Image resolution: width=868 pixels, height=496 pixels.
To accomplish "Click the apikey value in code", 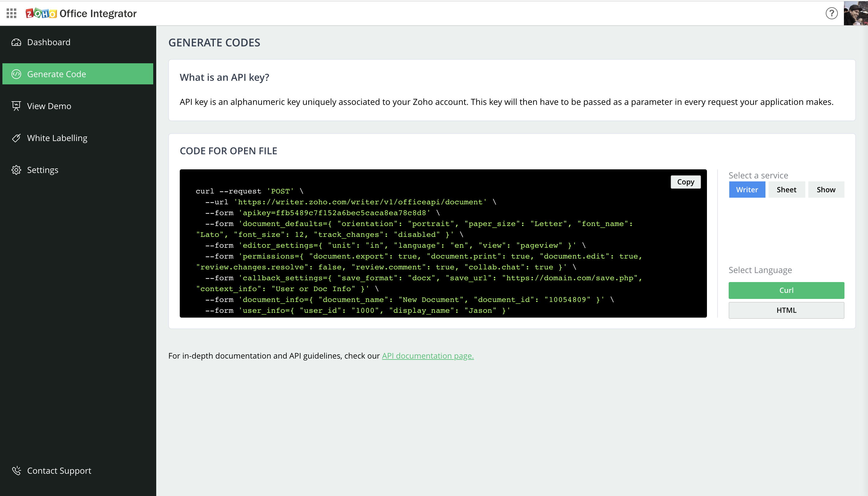I will [x=351, y=213].
